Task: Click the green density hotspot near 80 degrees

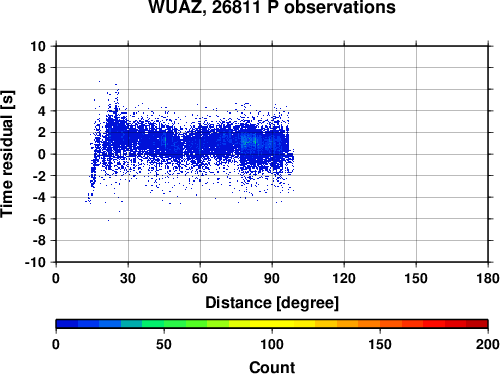Action: coord(246,141)
